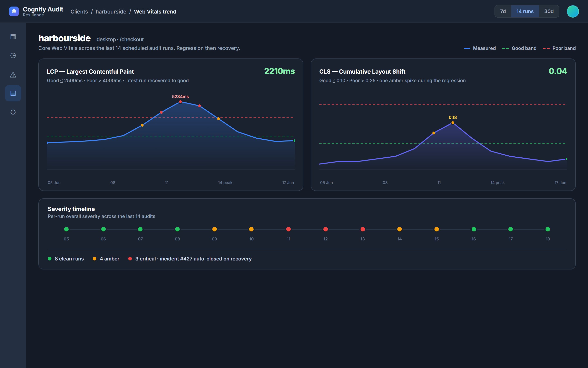This screenshot has height=368, width=588.
Task: Click LCP — Largest Contentful Paint title
Action: coord(90,72)
